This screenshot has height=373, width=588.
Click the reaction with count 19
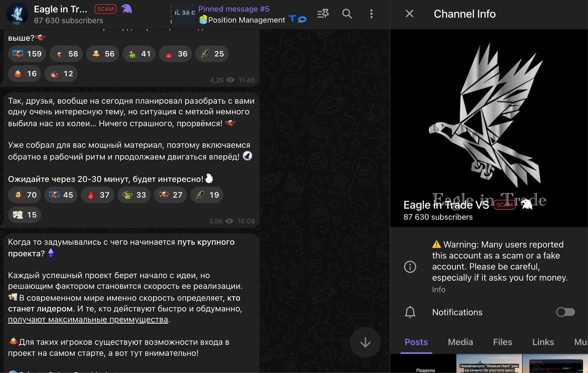[207, 195]
